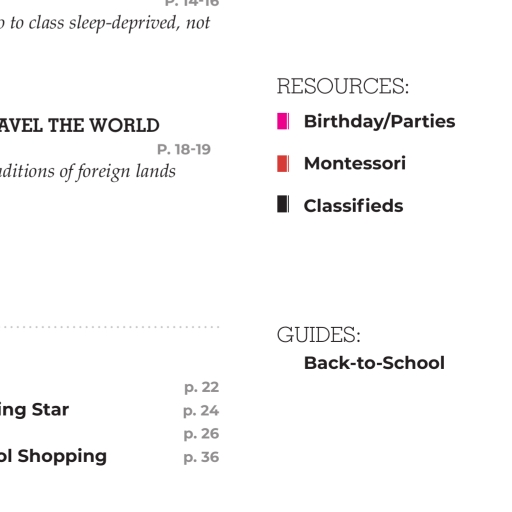This screenshot has height=512, width=512.
Task: Click the black Classifieds color marker
Action: pyautogui.click(x=283, y=204)
